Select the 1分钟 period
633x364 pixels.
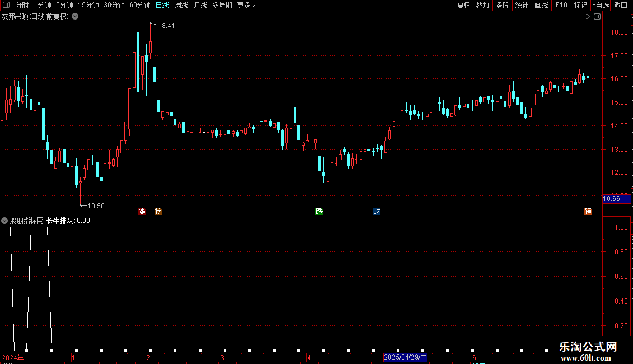(x=43, y=5)
